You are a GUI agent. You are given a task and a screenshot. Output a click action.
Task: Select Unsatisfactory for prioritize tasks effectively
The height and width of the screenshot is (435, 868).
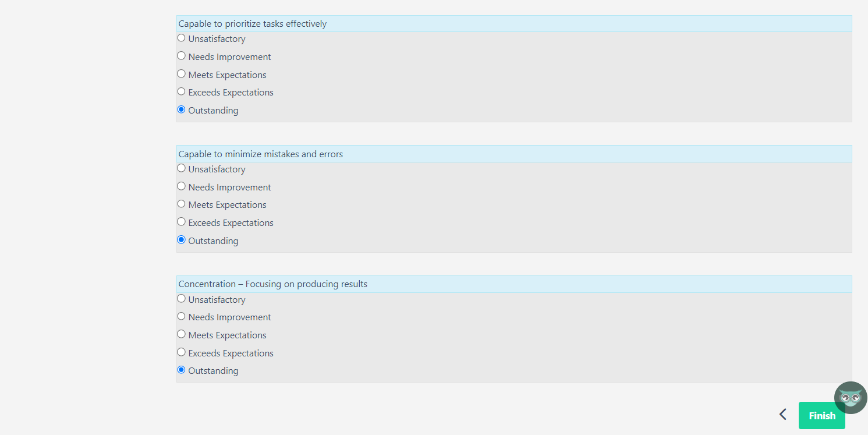click(182, 38)
